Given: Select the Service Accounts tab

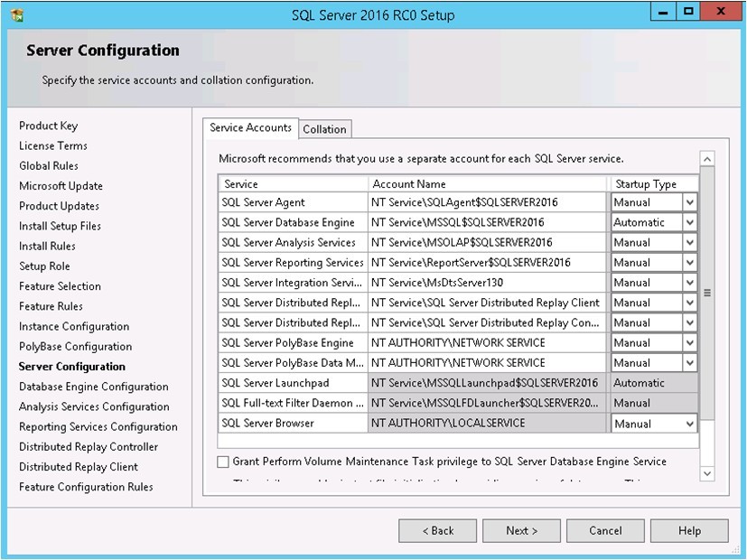Looking at the screenshot, I should click(250, 127).
